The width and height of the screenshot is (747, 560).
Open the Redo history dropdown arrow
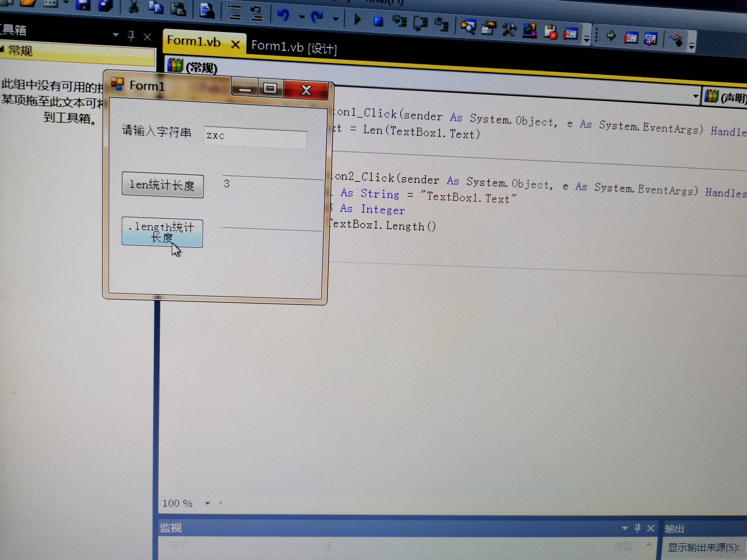(x=335, y=19)
